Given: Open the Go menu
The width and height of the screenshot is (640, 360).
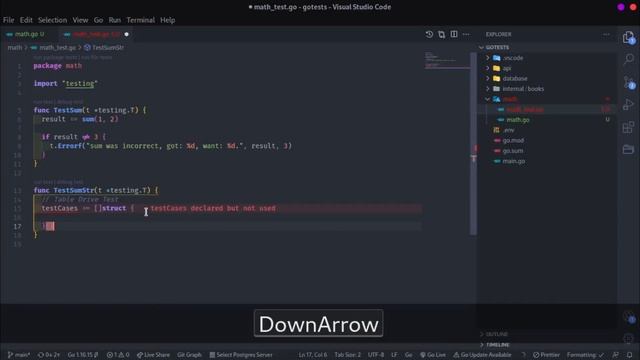Looking at the screenshot, I should click(x=98, y=20).
